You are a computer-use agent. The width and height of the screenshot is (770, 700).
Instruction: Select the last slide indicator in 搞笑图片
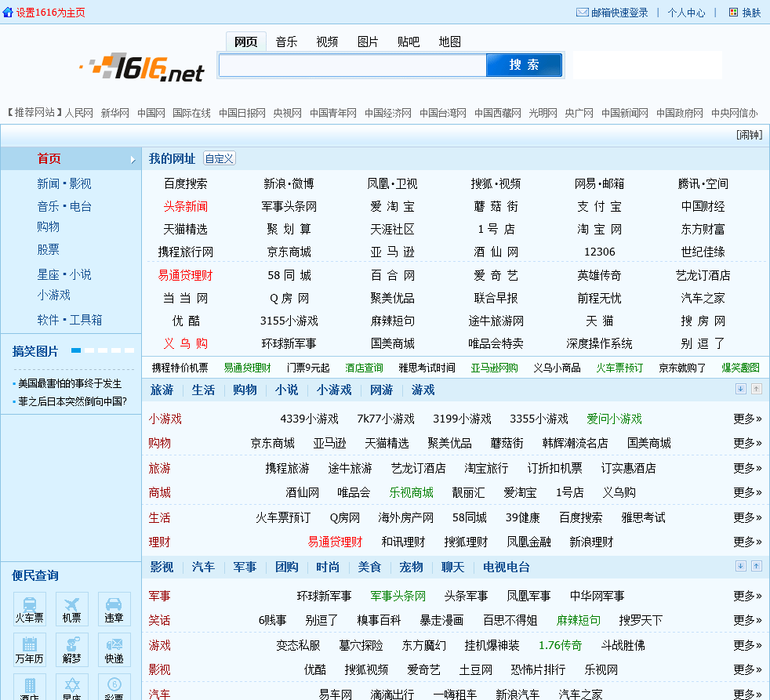tap(129, 350)
